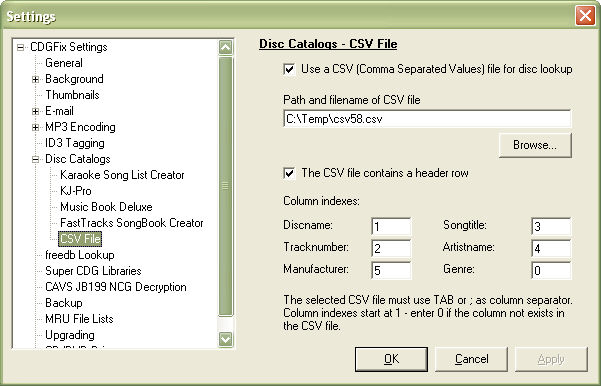Expand the Background tree node
Image resolution: width=601 pixels, height=386 pixels.
[x=35, y=79]
